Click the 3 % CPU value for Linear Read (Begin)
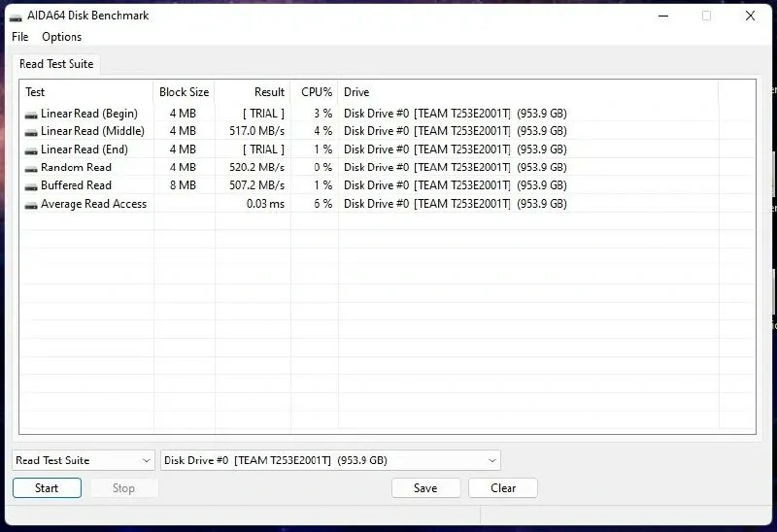This screenshot has width=777, height=532. (x=322, y=114)
